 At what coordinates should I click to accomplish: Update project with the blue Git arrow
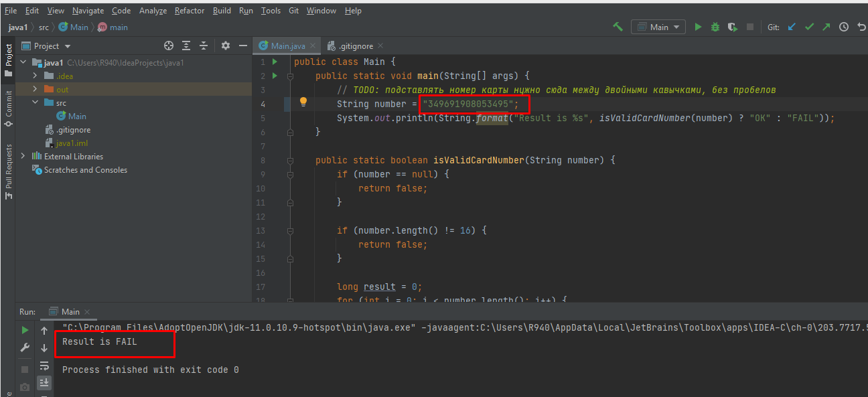click(792, 27)
